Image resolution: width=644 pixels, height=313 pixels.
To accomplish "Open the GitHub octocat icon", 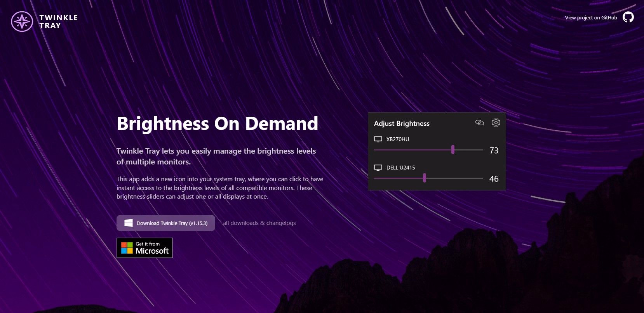I will [x=628, y=17].
